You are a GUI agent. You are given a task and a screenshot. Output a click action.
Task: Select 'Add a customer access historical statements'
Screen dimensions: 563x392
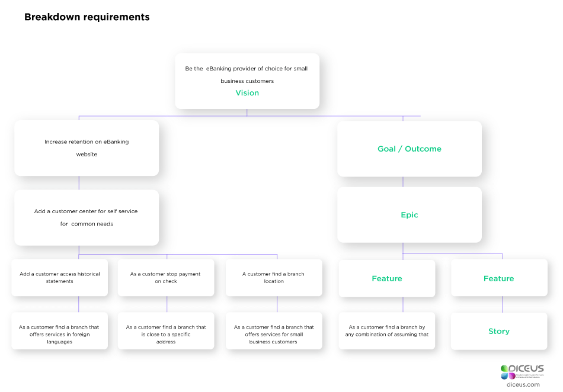[x=59, y=277]
